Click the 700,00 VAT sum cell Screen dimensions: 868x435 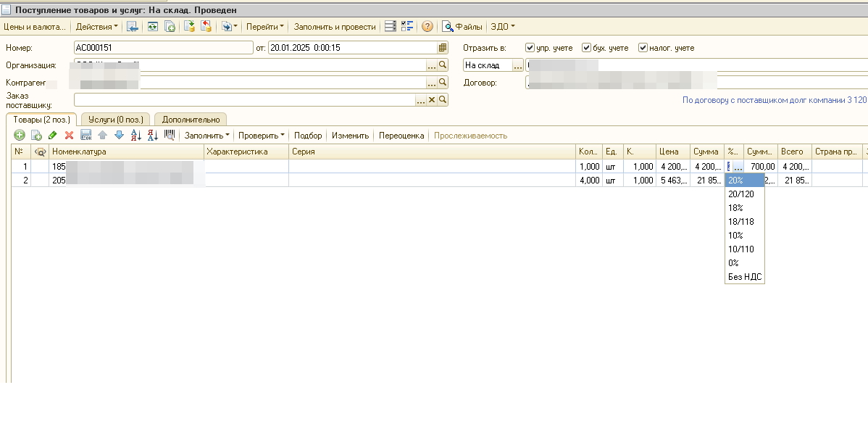(x=761, y=166)
